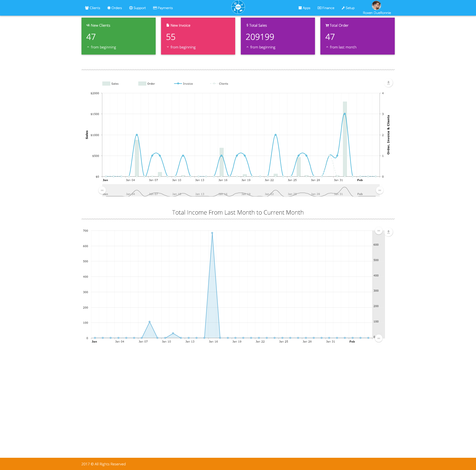
Task: Click the New Clients card icon
Action: coord(88,25)
